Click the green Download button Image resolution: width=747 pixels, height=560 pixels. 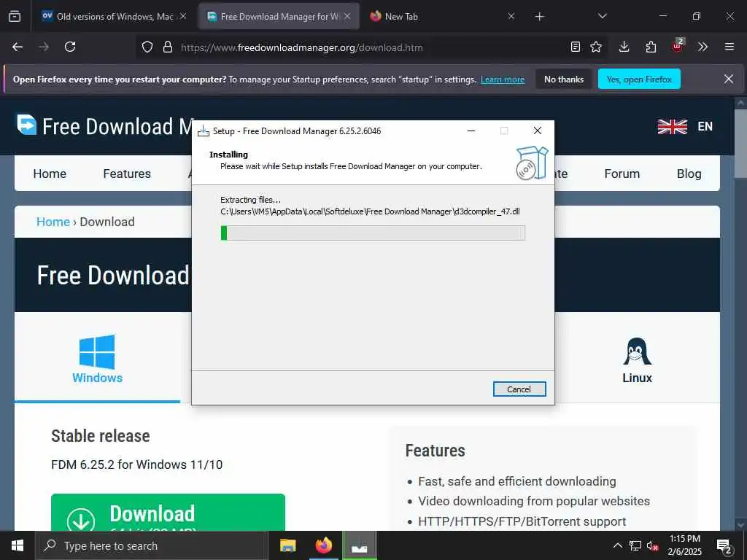(x=168, y=513)
